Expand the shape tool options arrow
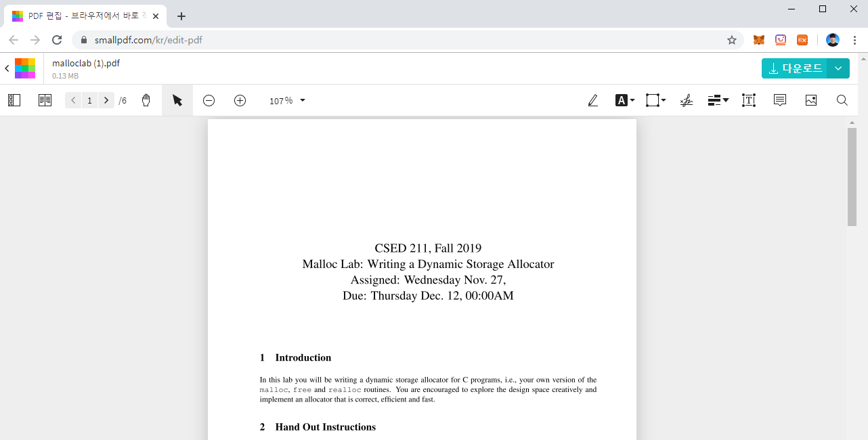The width and height of the screenshot is (868, 440). pyautogui.click(x=664, y=100)
